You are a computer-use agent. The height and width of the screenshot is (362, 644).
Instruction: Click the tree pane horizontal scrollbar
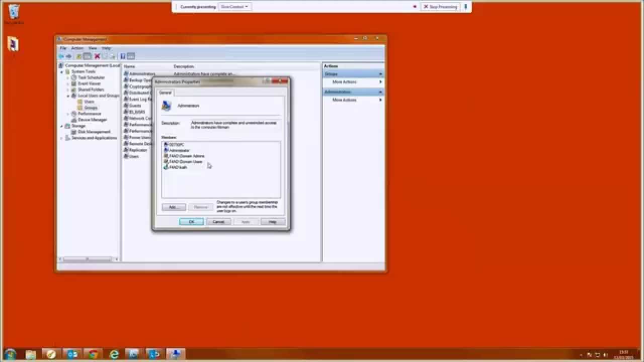click(88, 259)
